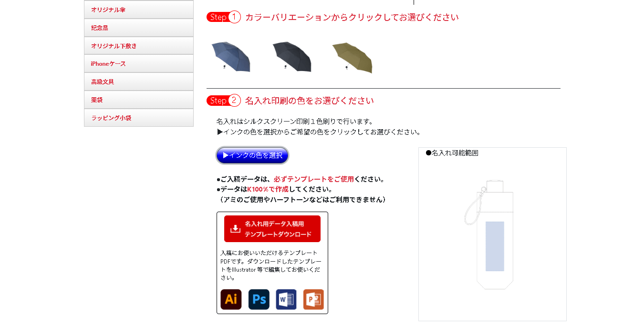The image size is (644, 326).
Task: Click the Step 1 badge
Action: click(224, 17)
